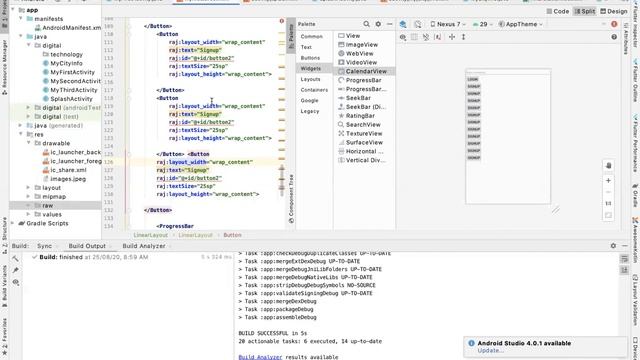The height and width of the screenshot is (360, 640).
Task: Select SeekBar widget in palette
Action: click(x=358, y=98)
